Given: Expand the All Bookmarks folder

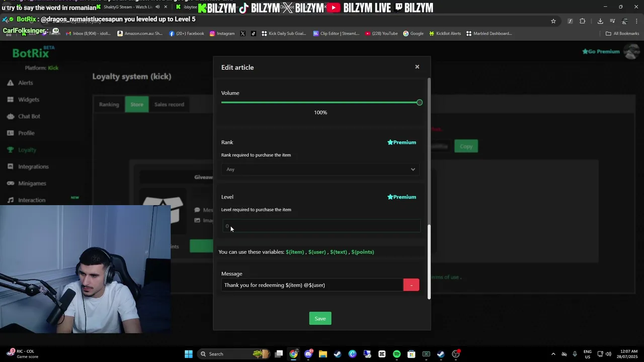Looking at the screenshot, I should pyautogui.click(x=622, y=34).
